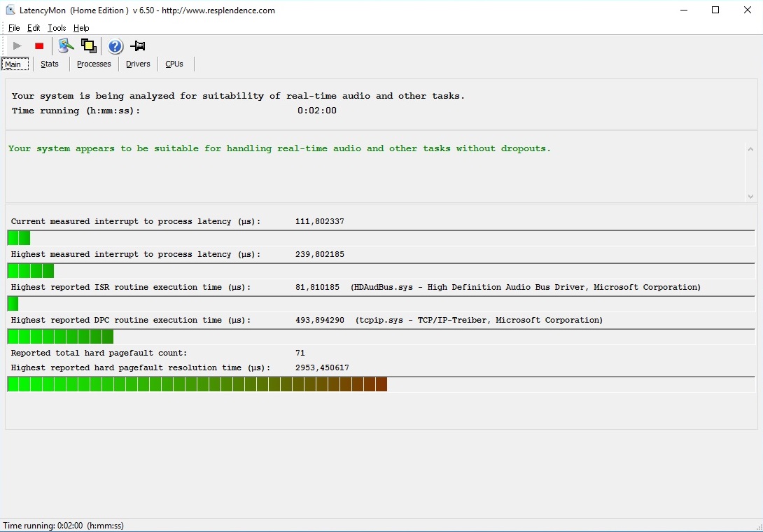Stop the latency monitor with the red square

coord(39,45)
